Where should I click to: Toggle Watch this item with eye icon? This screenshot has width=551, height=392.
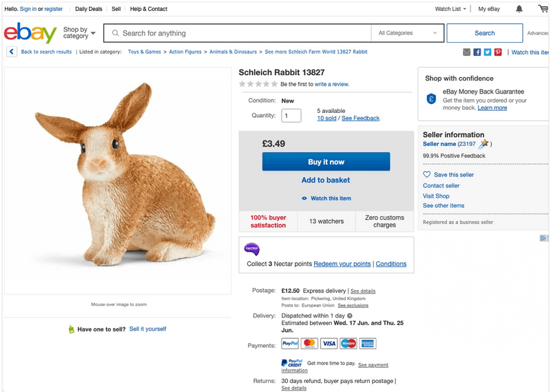pyautogui.click(x=326, y=198)
